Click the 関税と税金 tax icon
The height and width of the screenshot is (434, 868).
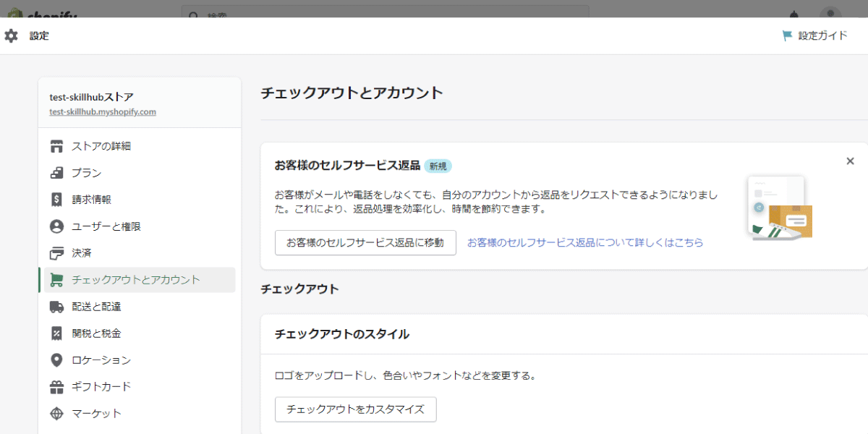(56, 333)
